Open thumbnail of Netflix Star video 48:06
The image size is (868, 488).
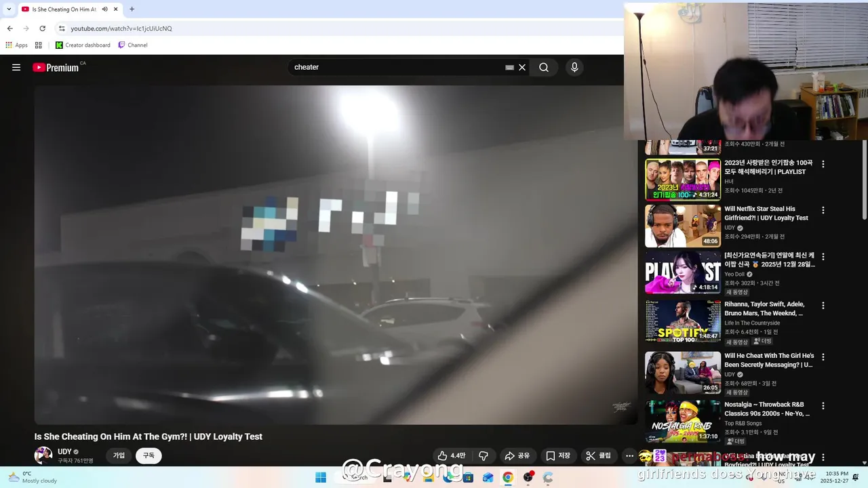coord(682,226)
